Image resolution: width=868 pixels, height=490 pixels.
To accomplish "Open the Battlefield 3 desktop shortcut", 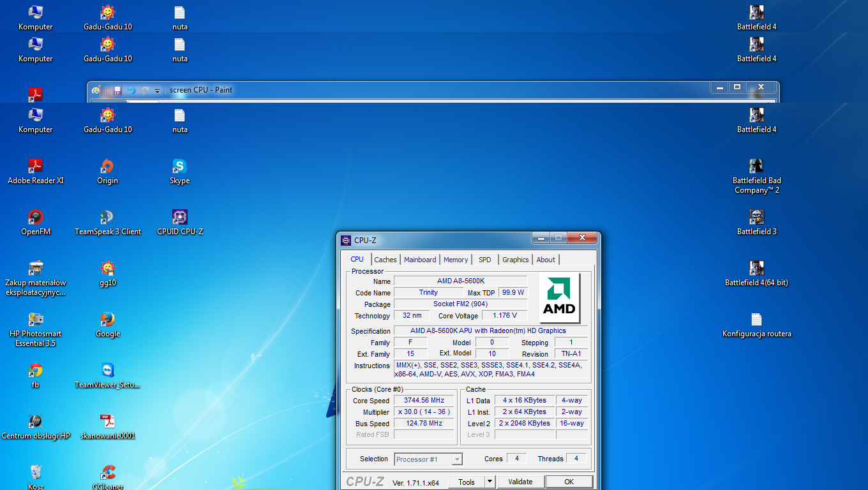I will click(x=756, y=218).
